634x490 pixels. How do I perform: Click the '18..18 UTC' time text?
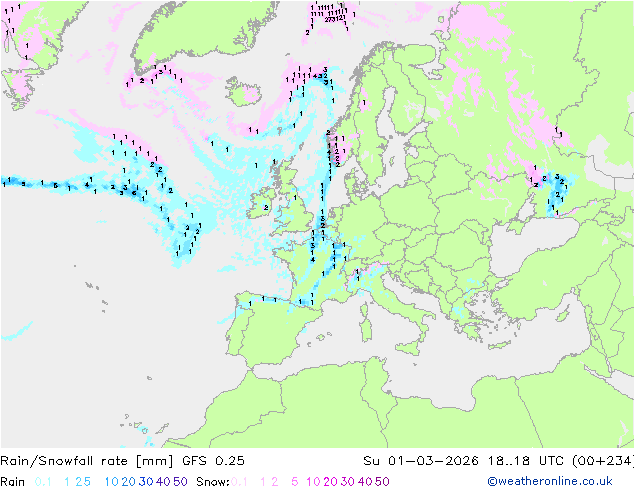[x=525, y=461]
